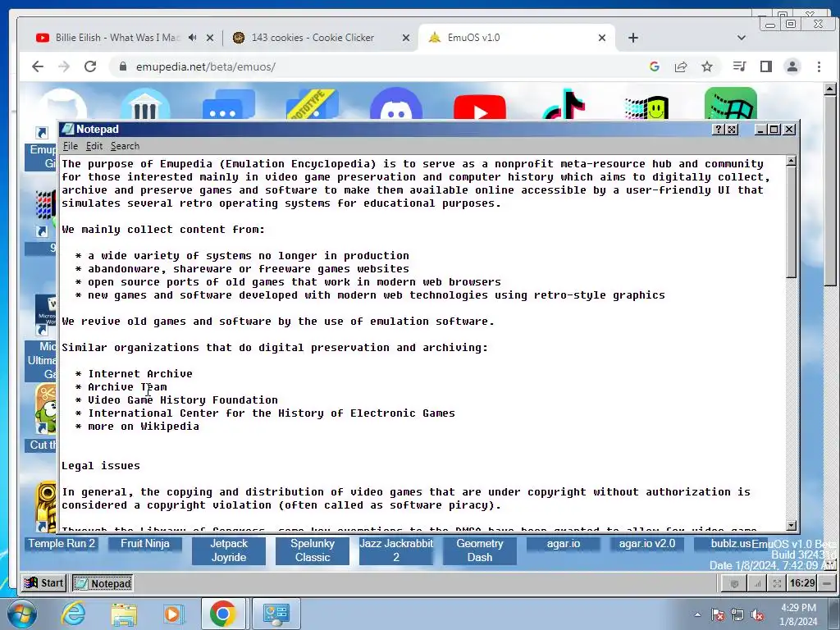Open Windows Media Player in taskbar

click(174, 614)
